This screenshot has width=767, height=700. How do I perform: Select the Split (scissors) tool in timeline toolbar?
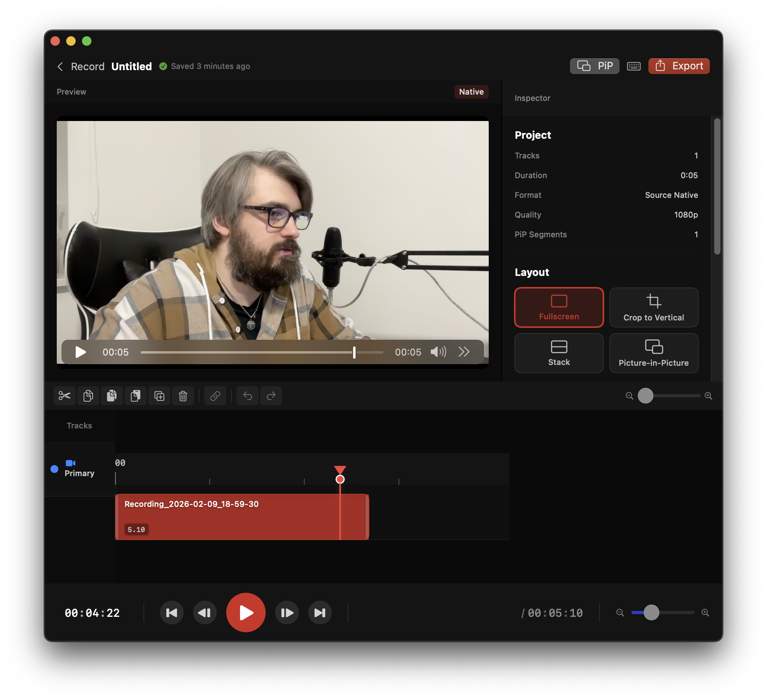coord(64,396)
